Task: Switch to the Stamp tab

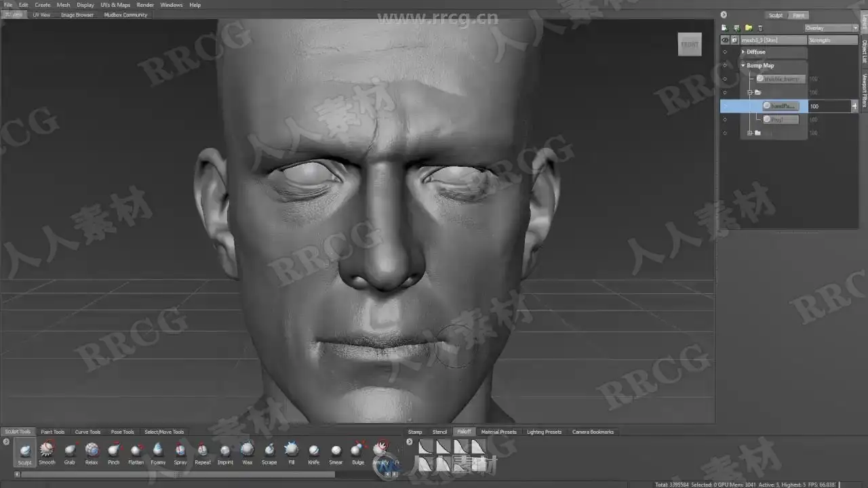Action: (415, 432)
